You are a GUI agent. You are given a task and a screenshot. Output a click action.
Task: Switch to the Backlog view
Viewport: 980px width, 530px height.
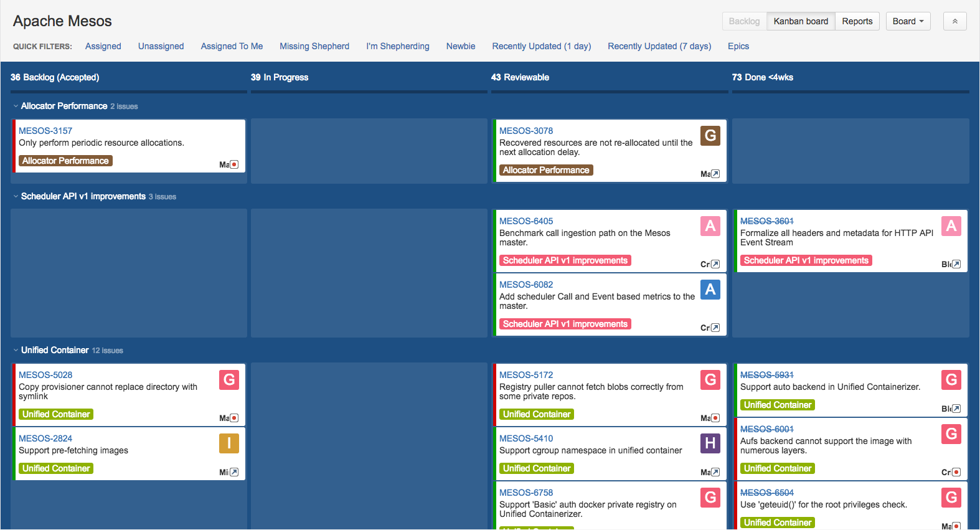pos(745,21)
